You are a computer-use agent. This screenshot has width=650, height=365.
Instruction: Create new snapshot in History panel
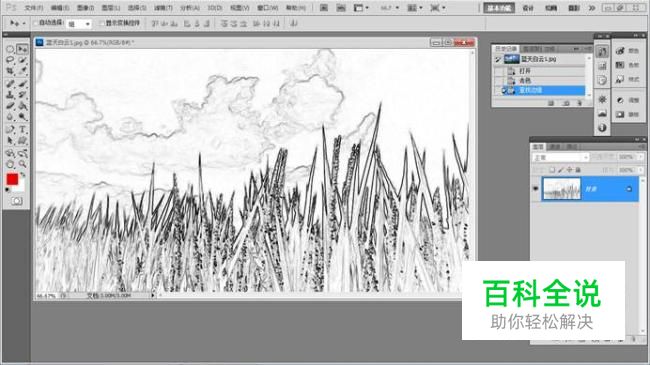click(x=565, y=103)
